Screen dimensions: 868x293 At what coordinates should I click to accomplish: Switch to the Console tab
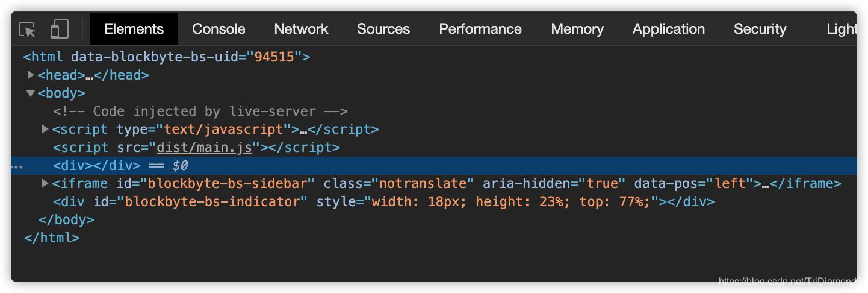coord(219,29)
